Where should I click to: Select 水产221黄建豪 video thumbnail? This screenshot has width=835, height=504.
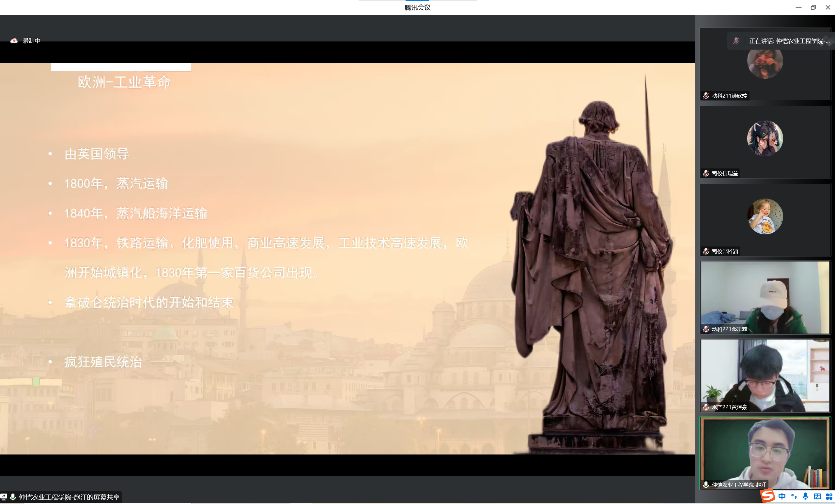coord(765,375)
